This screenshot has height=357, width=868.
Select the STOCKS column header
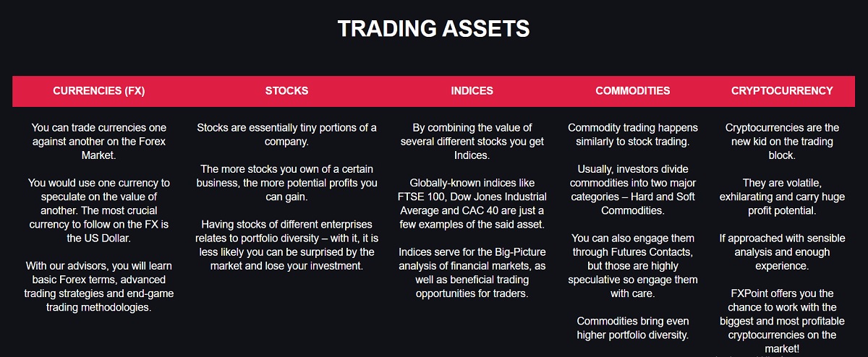pyautogui.click(x=287, y=91)
